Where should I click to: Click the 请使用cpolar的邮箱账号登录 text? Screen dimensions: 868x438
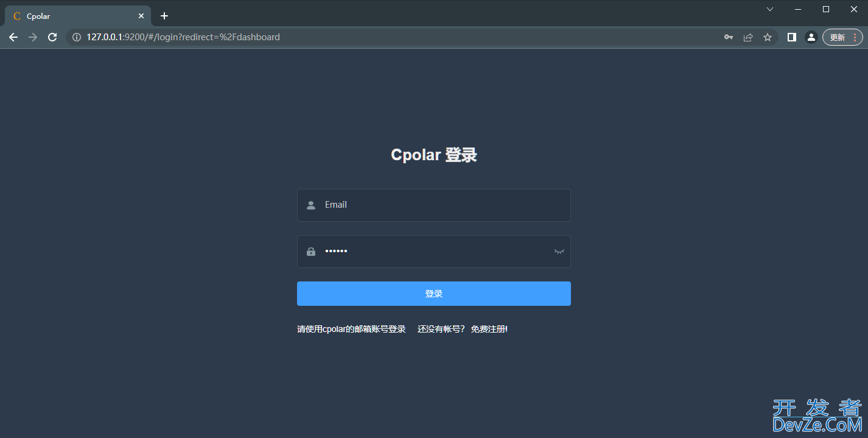[351, 329]
